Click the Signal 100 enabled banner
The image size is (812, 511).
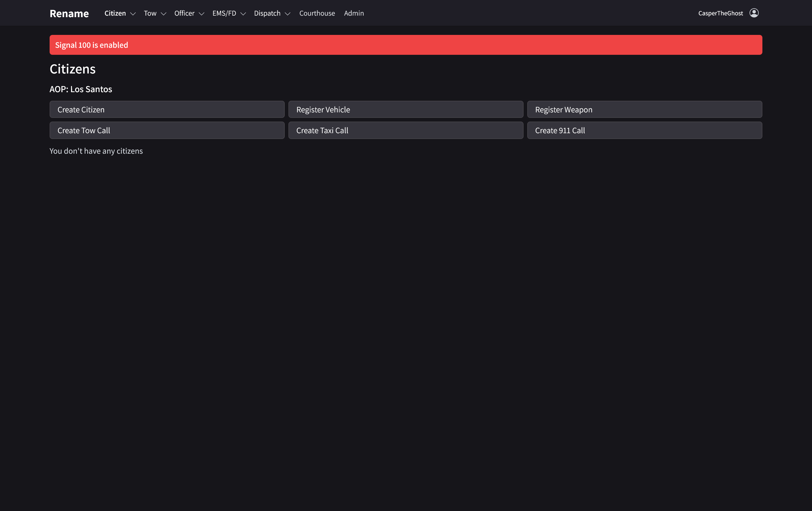pyautogui.click(x=406, y=45)
